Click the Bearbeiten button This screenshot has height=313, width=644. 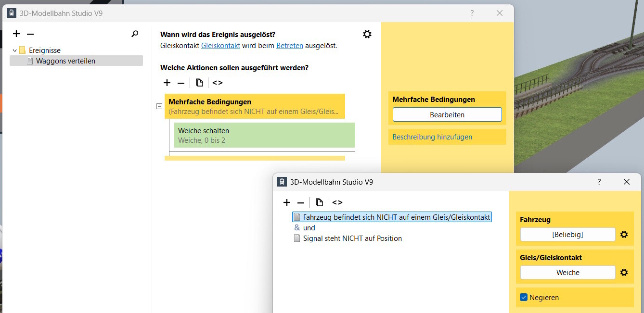pyautogui.click(x=447, y=115)
